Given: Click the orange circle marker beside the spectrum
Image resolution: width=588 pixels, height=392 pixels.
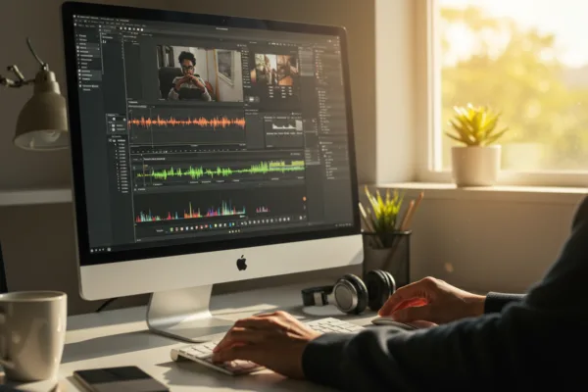Looking at the screenshot, I should point(304,199).
